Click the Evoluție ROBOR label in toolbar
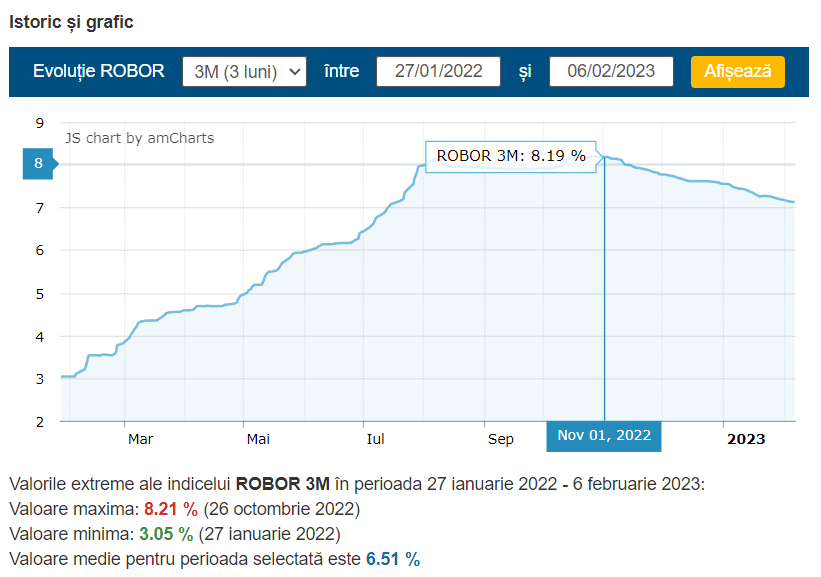The height and width of the screenshot is (577, 821). pyautogui.click(x=99, y=72)
